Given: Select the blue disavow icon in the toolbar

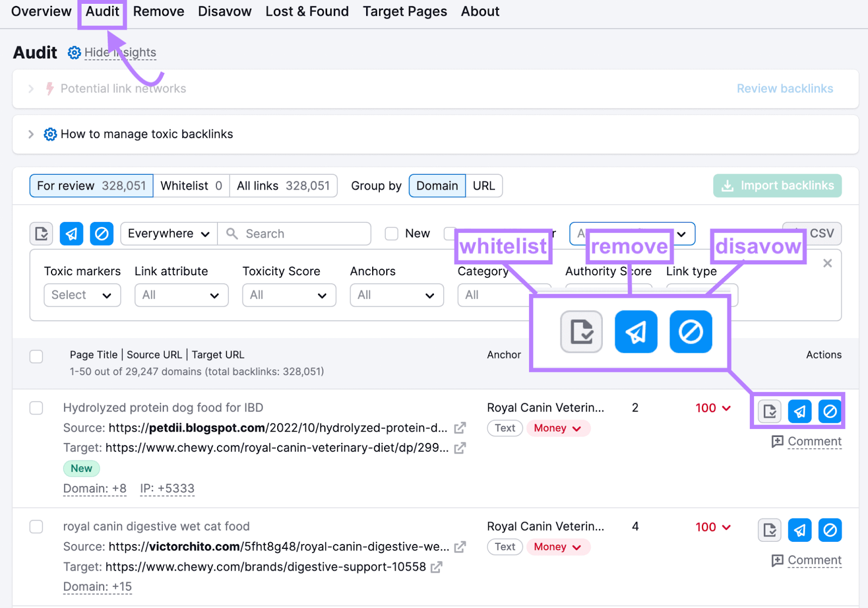Looking at the screenshot, I should [x=101, y=233].
